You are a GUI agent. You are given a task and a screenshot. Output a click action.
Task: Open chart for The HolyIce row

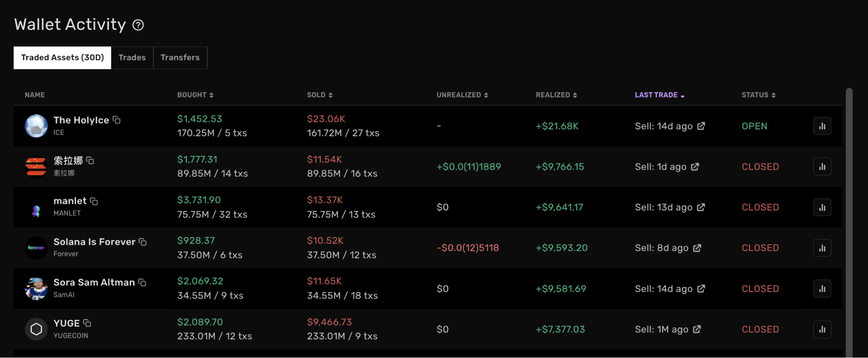point(822,126)
